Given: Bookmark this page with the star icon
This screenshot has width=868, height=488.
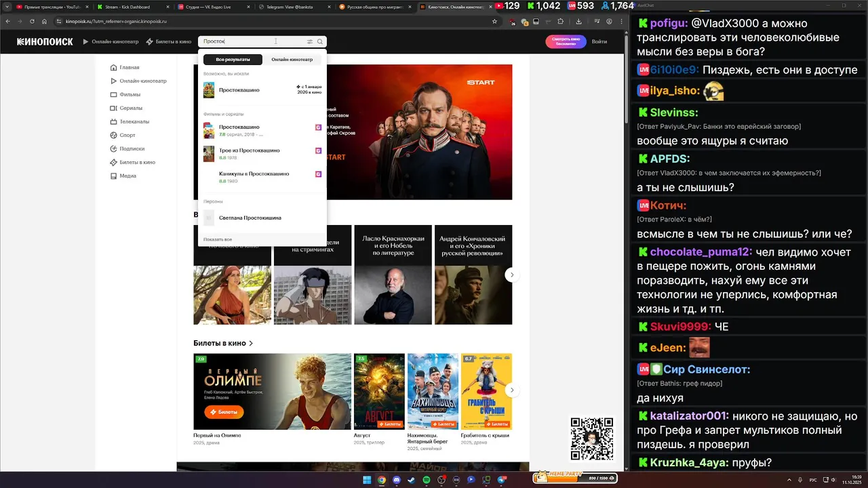Looking at the screenshot, I should click(494, 21).
